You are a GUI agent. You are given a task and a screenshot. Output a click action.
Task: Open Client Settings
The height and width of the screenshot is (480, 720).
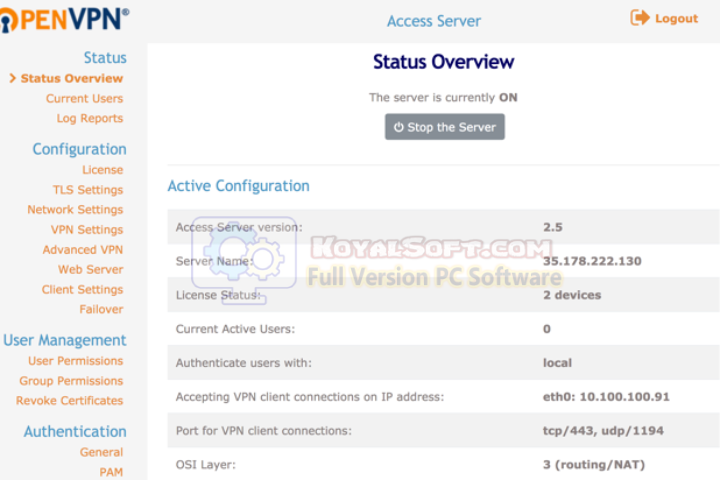(x=82, y=290)
